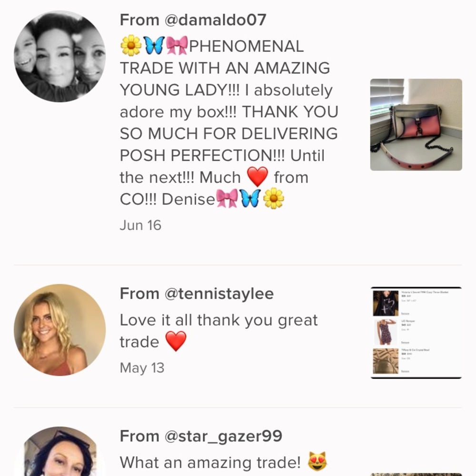Open the trade bundle screenshot thumbnail
The height and width of the screenshot is (476, 476).
tap(416, 333)
